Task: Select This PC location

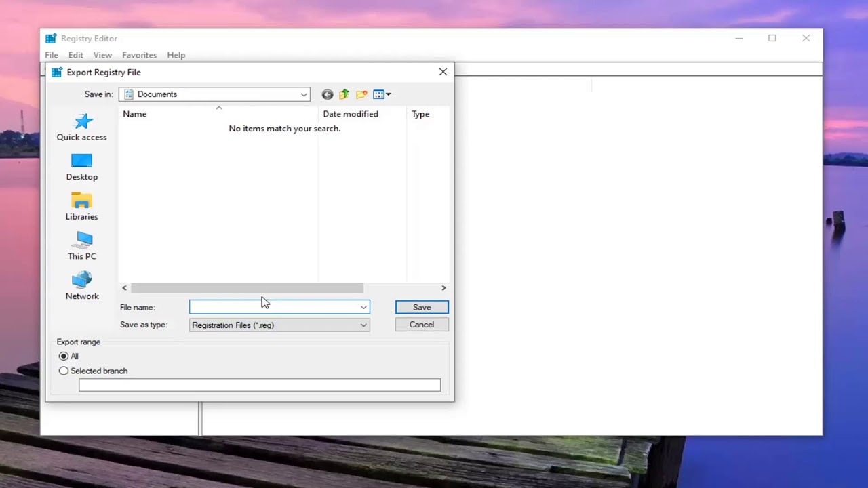Action: click(x=81, y=246)
